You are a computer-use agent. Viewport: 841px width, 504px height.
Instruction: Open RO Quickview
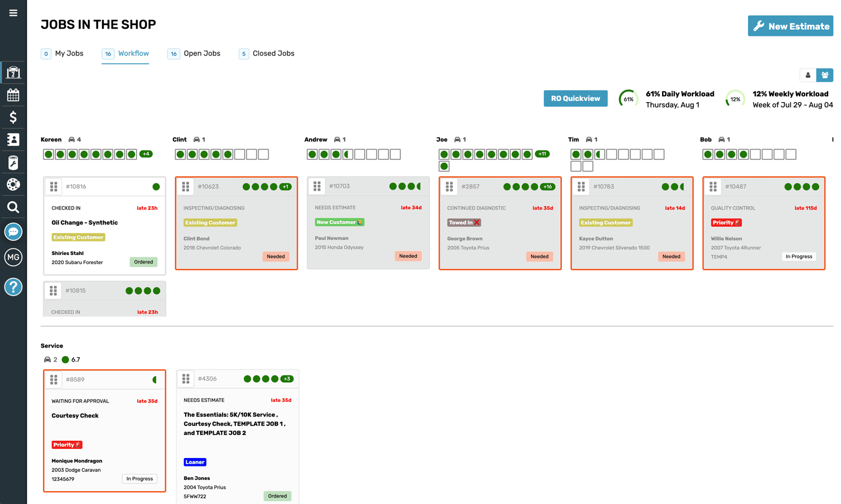pyautogui.click(x=575, y=98)
